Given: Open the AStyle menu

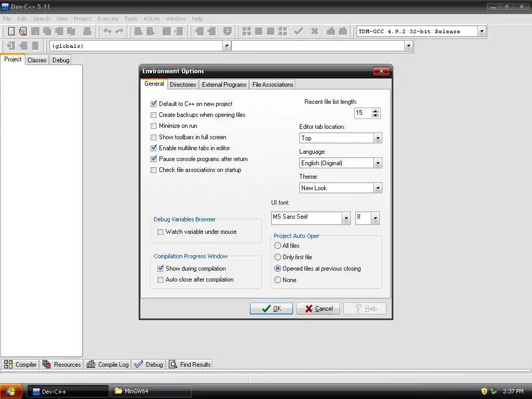Looking at the screenshot, I should click(151, 19).
